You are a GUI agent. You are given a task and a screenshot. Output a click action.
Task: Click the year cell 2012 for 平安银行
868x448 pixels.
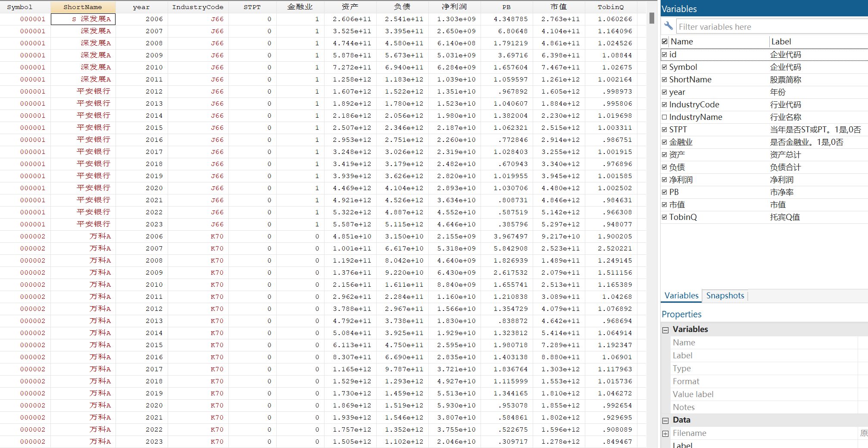click(141, 91)
